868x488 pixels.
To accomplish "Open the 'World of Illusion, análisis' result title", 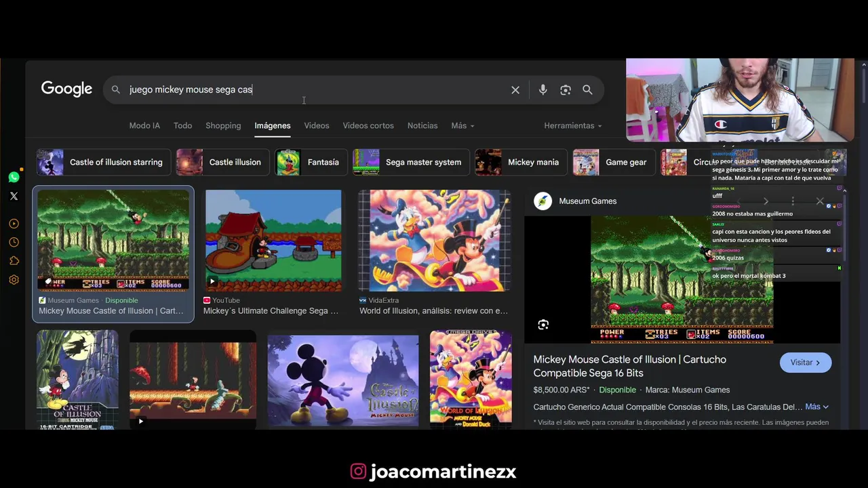I will (x=433, y=310).
